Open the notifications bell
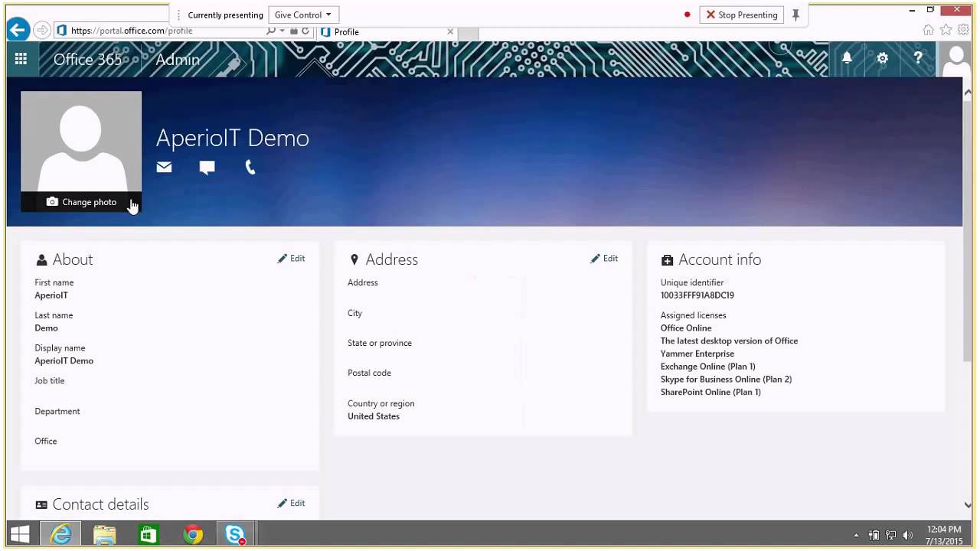980x551 pixels. pos(847,58)
